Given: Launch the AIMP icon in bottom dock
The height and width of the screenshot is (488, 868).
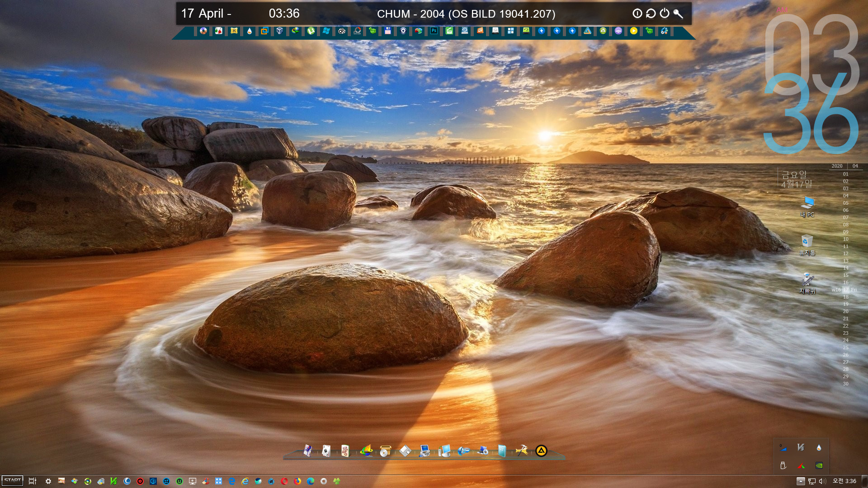Looking at the screenshot, I should (541, 450).
